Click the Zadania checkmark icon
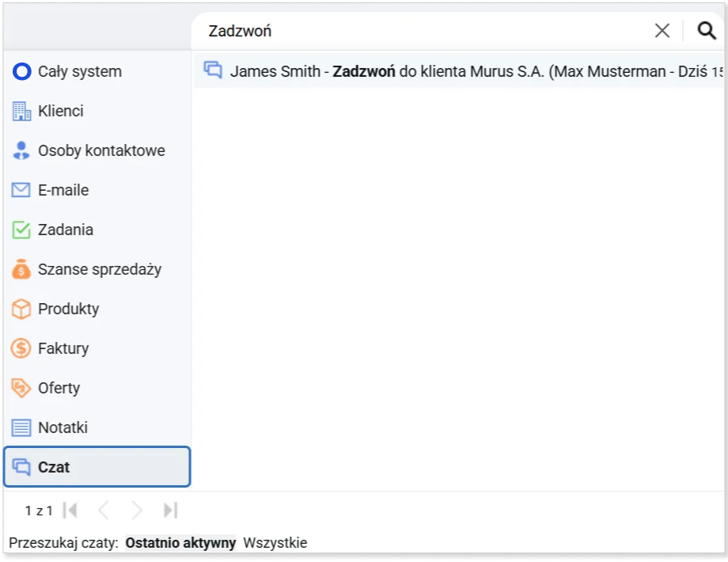Image resolution: width=728 pixels, height=562 pixels. pos(21,230)
